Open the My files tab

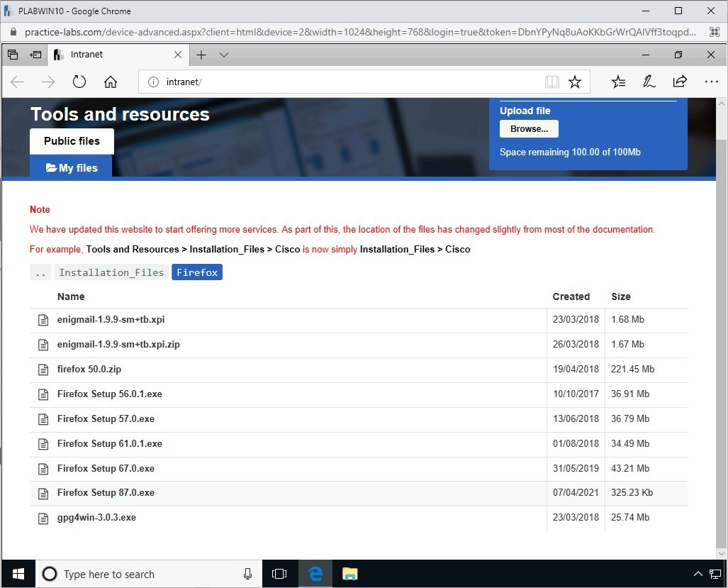71,168
